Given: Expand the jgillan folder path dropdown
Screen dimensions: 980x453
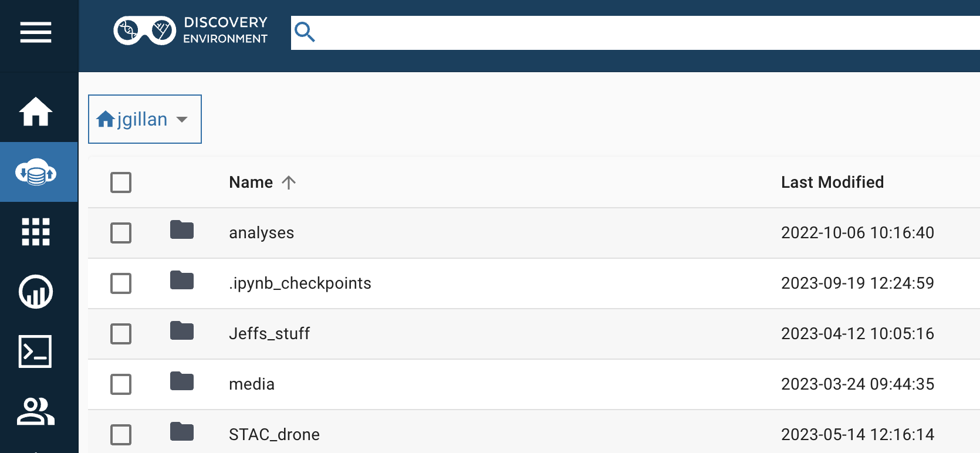Looking at the screenshot, I should point(145,119).
